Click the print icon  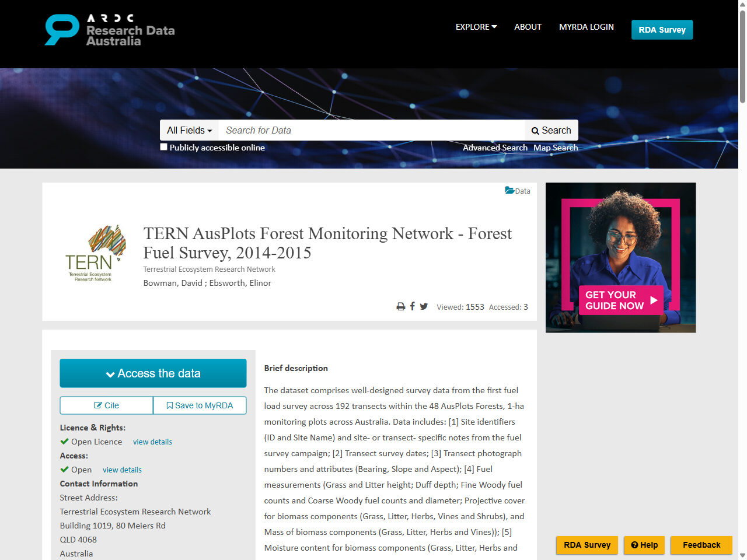coord(401,307)
